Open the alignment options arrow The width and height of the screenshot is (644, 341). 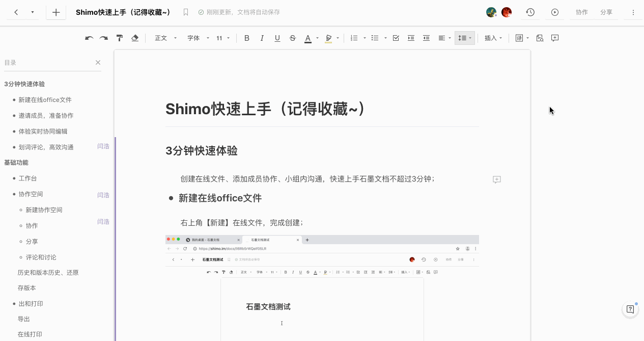click(x=450, y=38)
